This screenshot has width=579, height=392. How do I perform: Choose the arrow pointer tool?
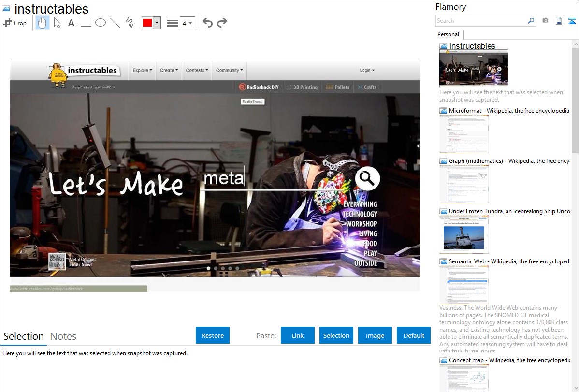(57, 23)
